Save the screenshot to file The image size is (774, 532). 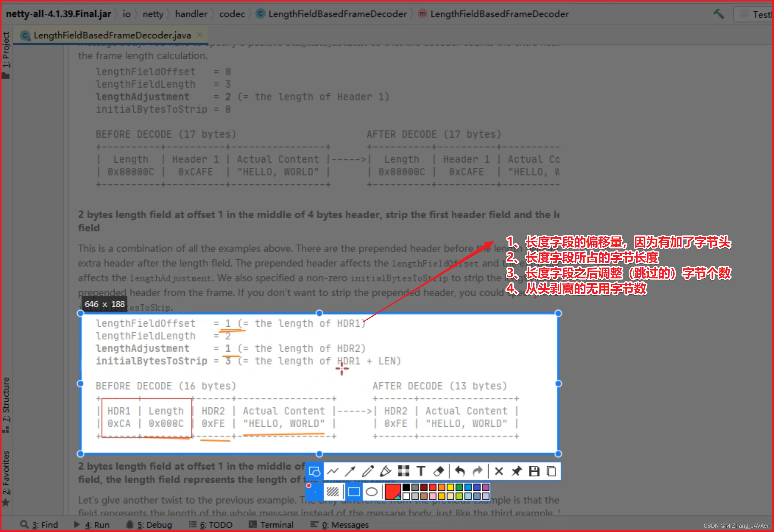(x=534, y=471)
